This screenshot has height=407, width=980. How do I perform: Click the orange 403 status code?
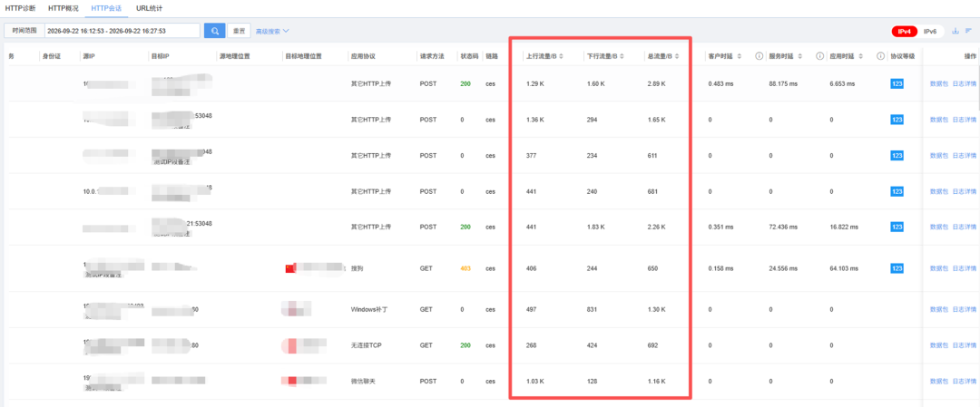[465, 268]
